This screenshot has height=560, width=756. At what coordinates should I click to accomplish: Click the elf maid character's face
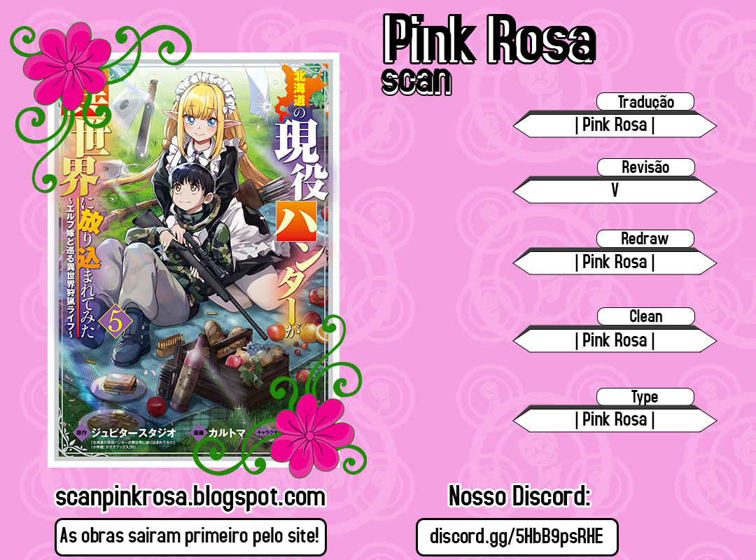click(201, 120)
